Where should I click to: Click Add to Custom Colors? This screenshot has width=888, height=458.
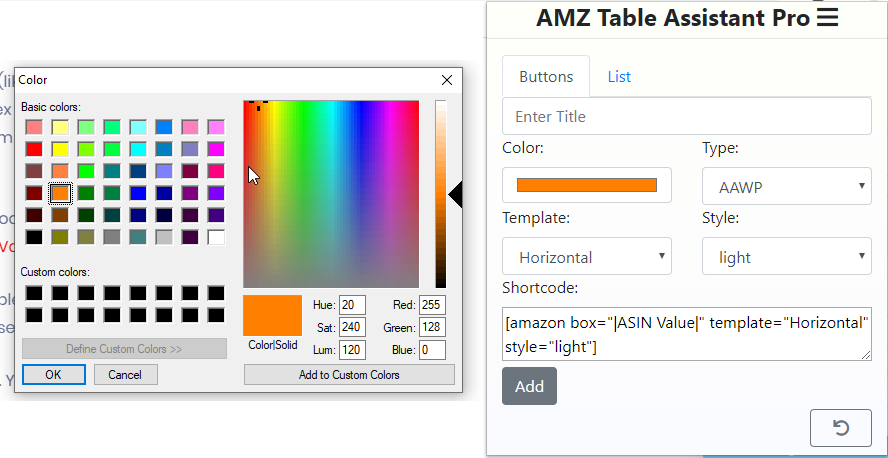coord(349,375)
